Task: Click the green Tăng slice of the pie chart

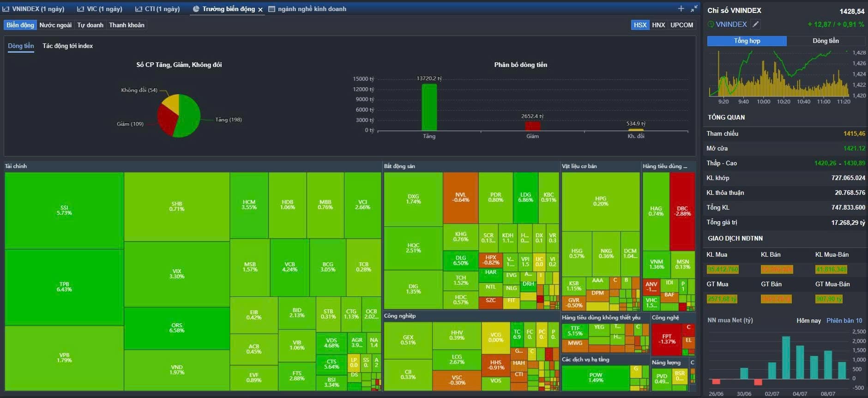Action: point(188,115)
